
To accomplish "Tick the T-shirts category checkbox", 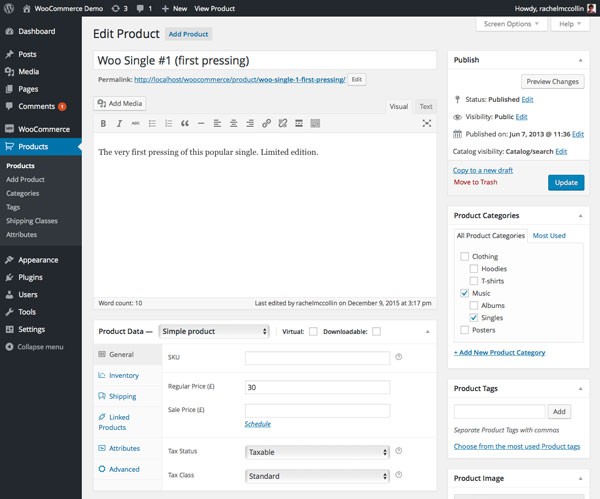I will click(x=473, y=280).
